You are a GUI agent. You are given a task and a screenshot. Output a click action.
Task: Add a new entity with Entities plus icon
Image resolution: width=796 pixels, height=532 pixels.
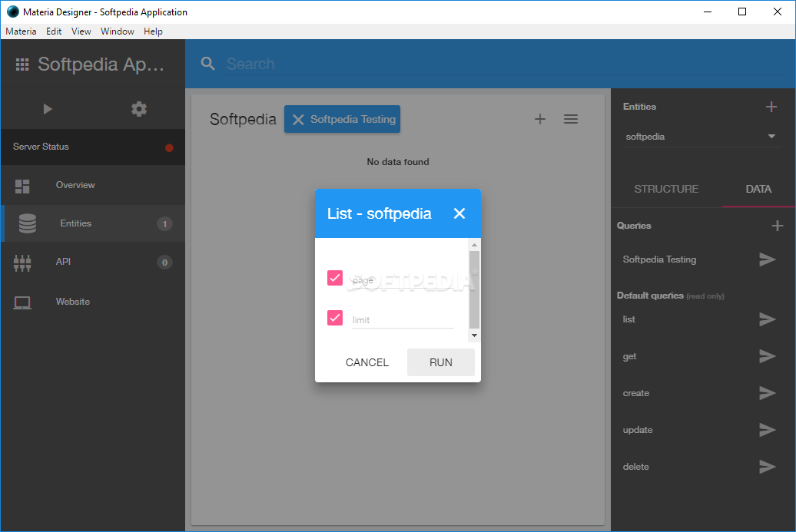(x=771, y=107)
